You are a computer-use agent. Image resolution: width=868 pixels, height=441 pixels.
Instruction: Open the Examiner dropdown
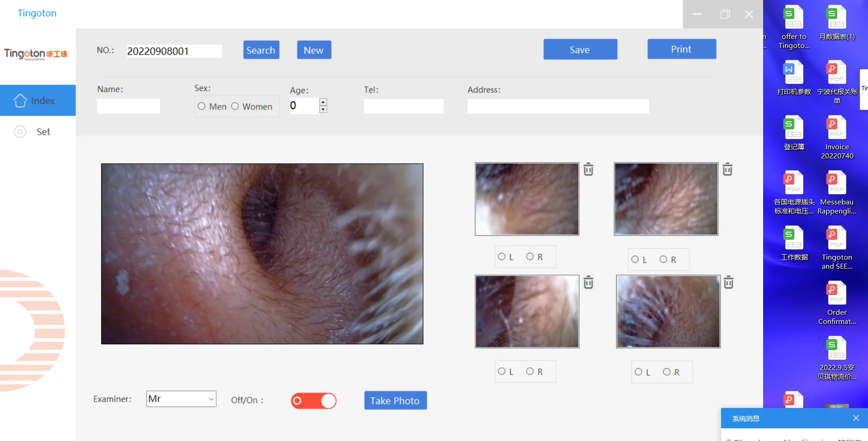(211, 399)
